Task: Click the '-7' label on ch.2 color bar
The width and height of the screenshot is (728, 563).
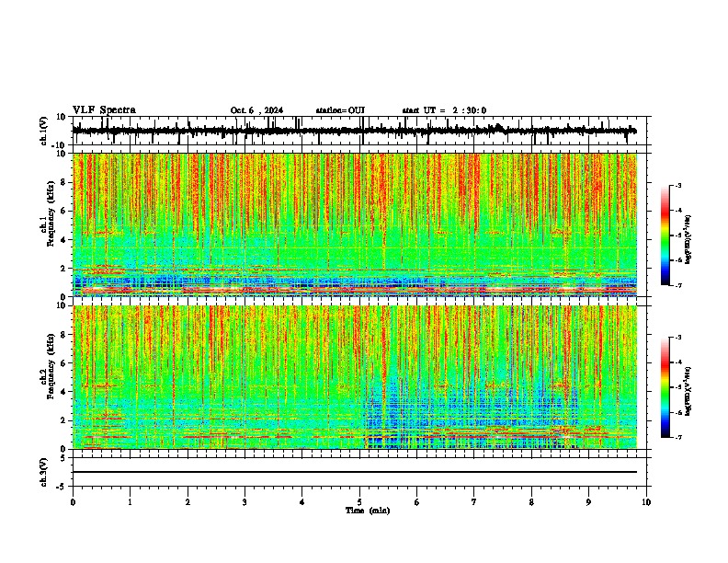Action: click(x=677, y=437)
